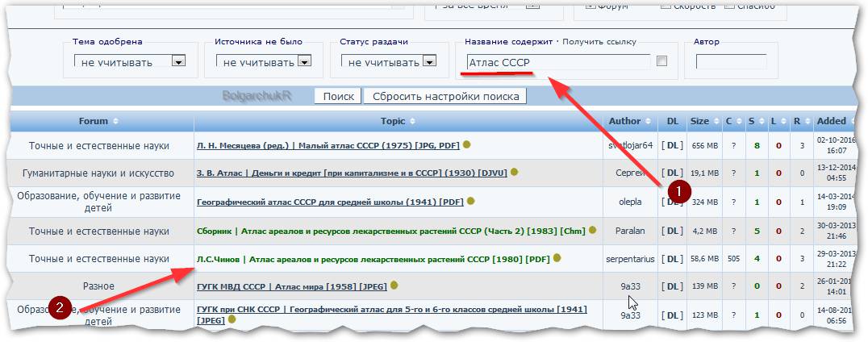Sort results by the Size column header

point(703,121)
